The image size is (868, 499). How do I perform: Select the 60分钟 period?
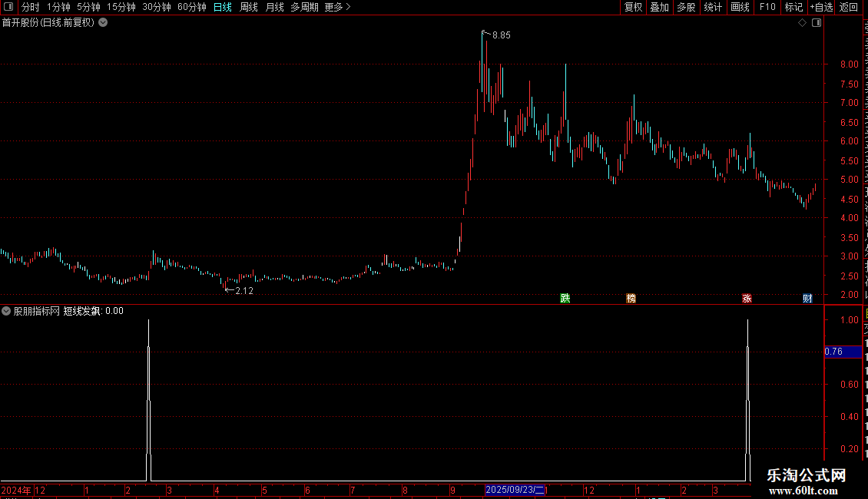[x=191, y=7]
